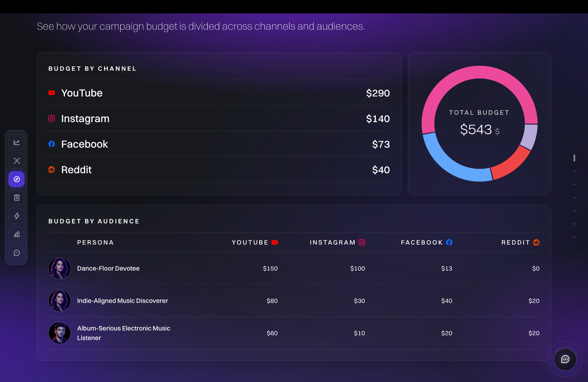Click the PERSONA column header
Viewport: 588px width, 382px height.
click(96, 242)
